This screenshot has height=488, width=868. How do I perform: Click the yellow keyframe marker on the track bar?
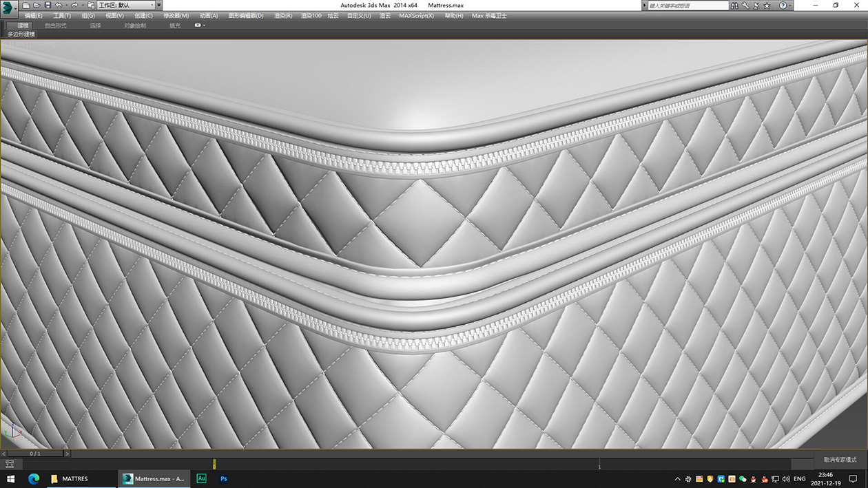214,465
